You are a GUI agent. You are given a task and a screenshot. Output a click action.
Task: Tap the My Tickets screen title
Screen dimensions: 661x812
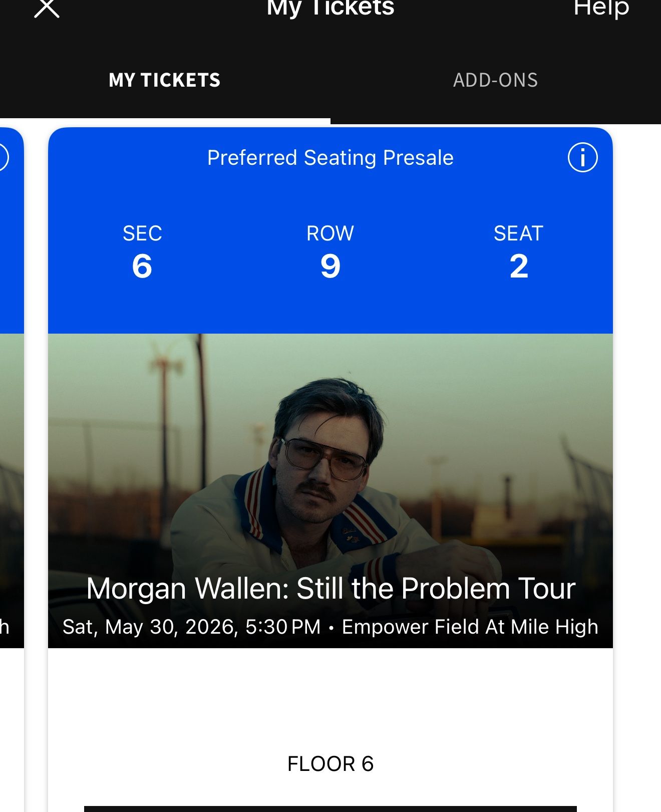330,8
